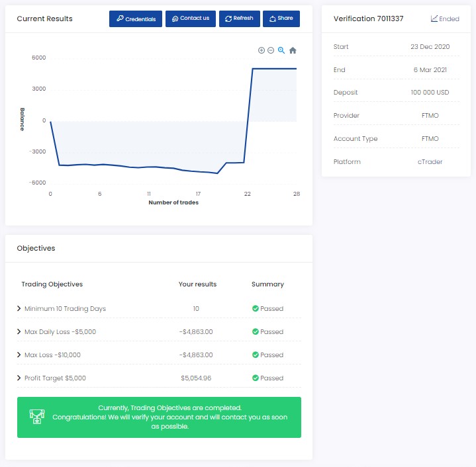Refresh the current results
This screenshot has width=476, height=467.
point(239,19)
